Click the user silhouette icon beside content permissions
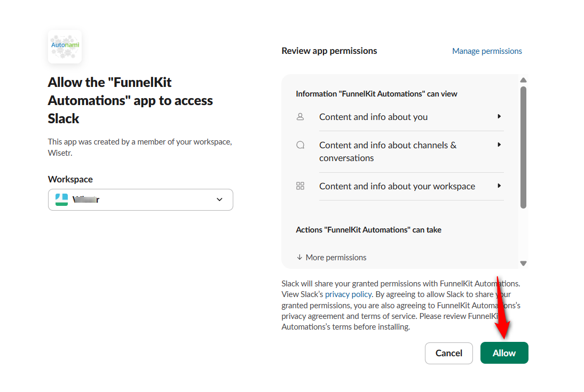Screen dimensions: 584x392 (300, 116)
